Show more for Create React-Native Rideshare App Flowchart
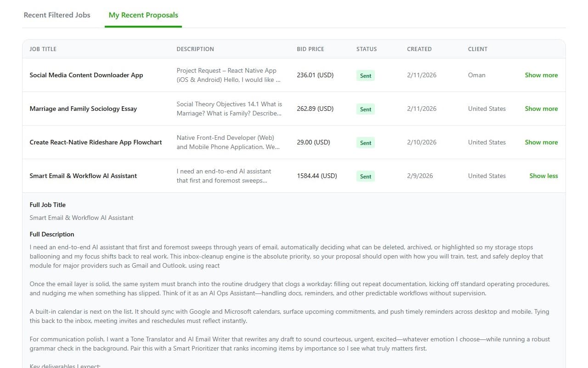The image size is (588, 368). pos(541,142)
